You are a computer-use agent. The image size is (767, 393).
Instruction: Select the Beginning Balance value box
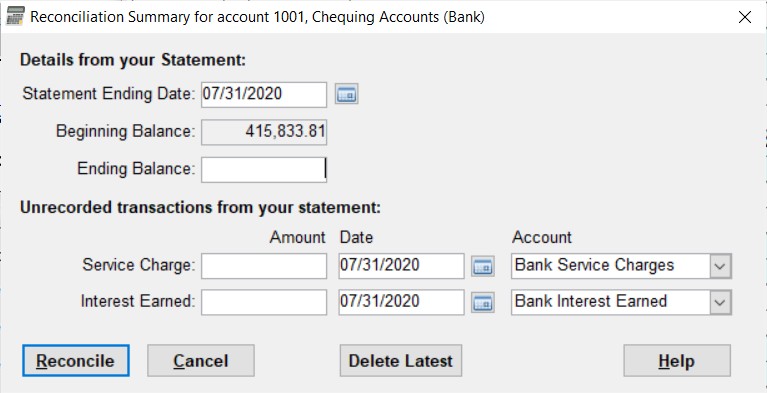click(264, 132)
